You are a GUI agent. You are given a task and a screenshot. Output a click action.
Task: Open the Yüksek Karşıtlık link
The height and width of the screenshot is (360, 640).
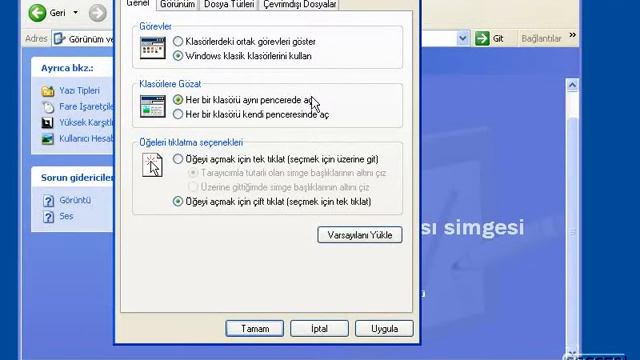[87, 122]
